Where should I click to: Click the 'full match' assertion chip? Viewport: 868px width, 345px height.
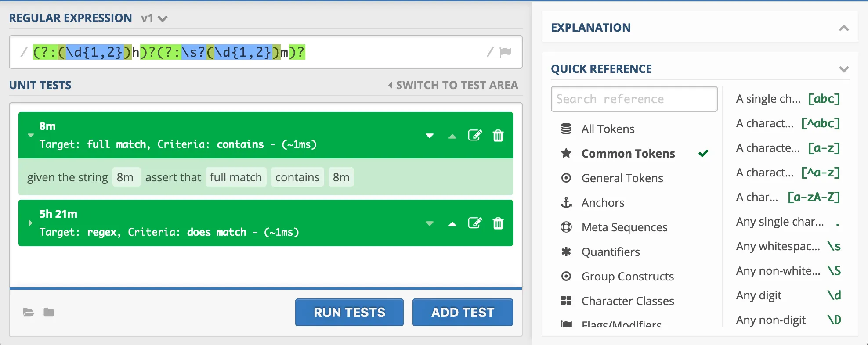(x=236, y=177)
